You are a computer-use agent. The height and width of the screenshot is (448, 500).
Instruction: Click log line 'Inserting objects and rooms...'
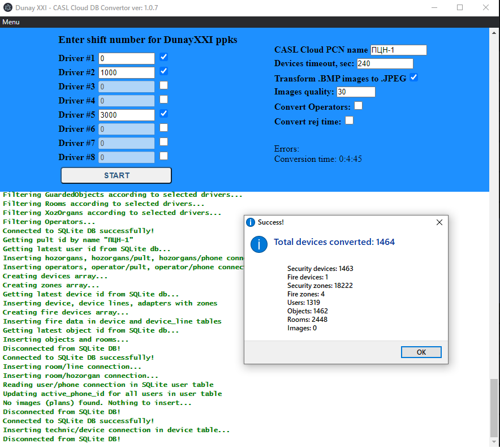point(66,339)
